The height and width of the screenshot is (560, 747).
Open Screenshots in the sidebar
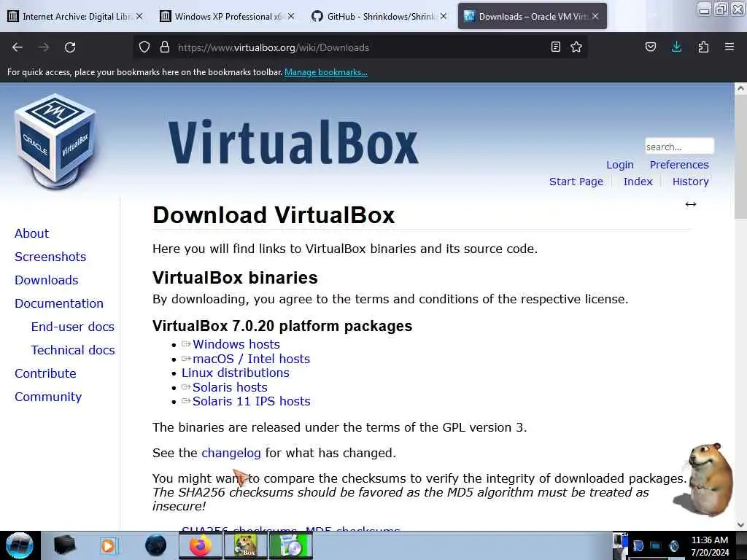50,257
